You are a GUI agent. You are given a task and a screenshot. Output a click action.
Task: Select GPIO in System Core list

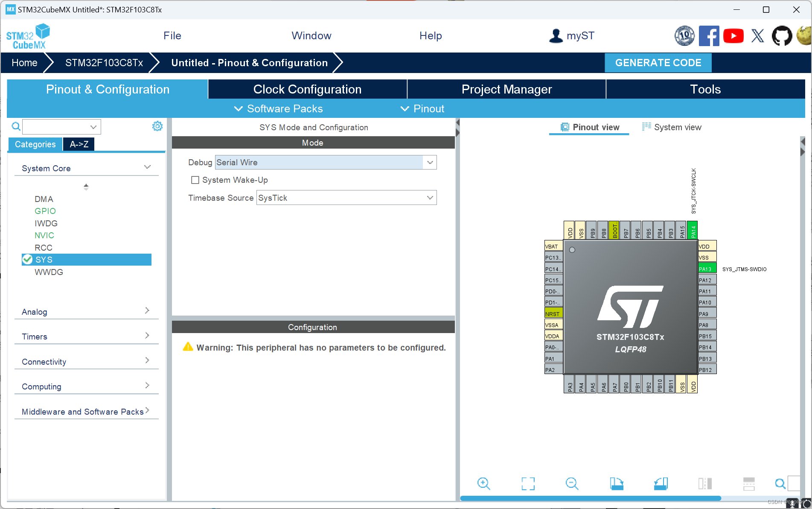tap(45, 211)
